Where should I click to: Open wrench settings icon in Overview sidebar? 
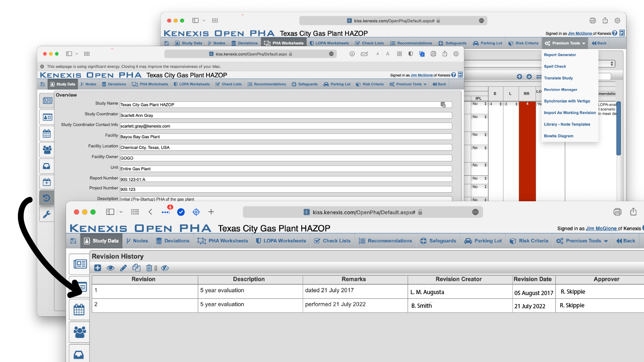[47, 214]
